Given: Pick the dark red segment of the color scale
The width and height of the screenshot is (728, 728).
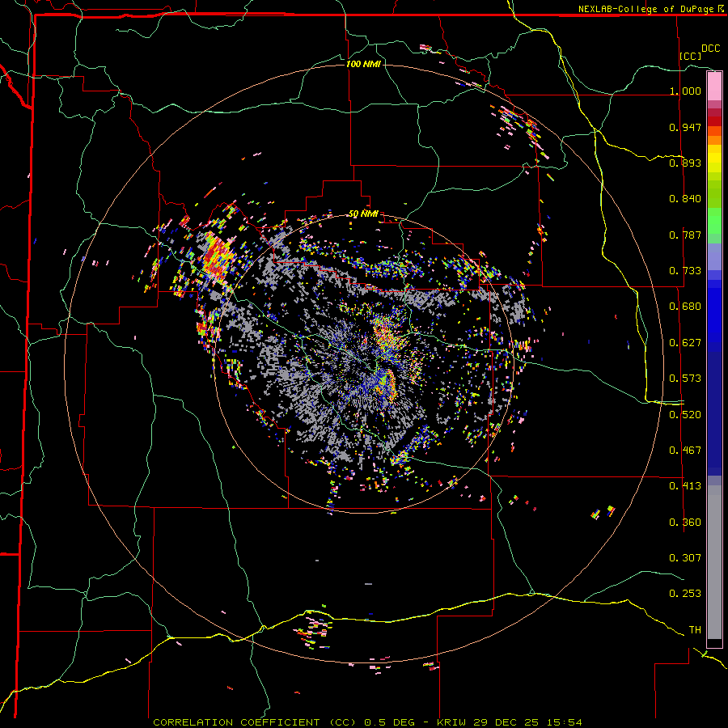Looking at the screenshot, I should (x=714, y=121).
